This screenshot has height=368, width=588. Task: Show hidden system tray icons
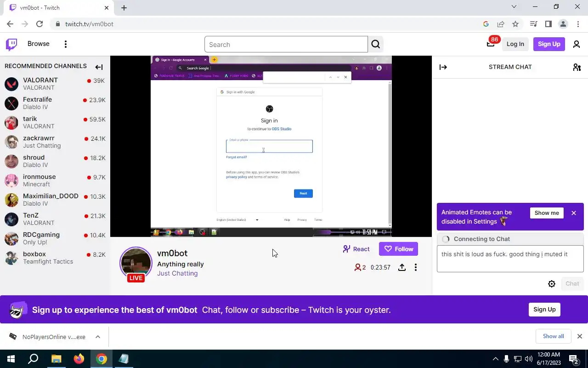click(495, 359)
